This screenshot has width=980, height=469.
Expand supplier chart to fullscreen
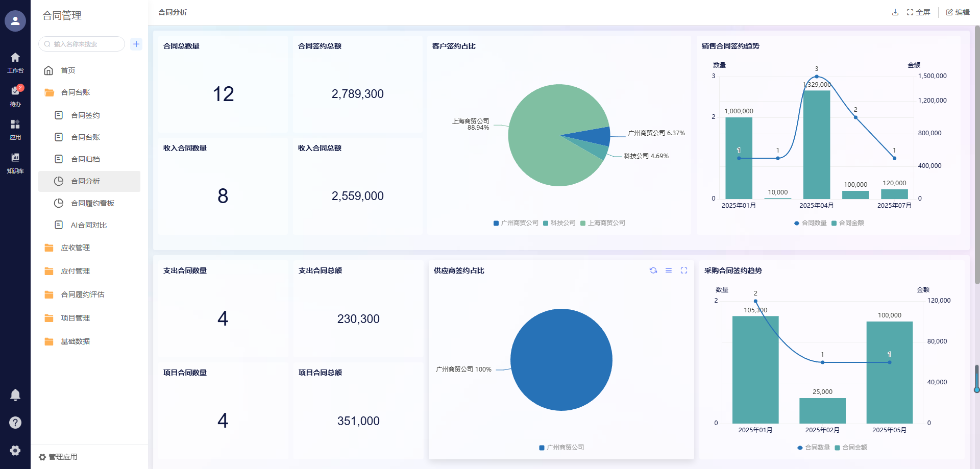(683, 270)
